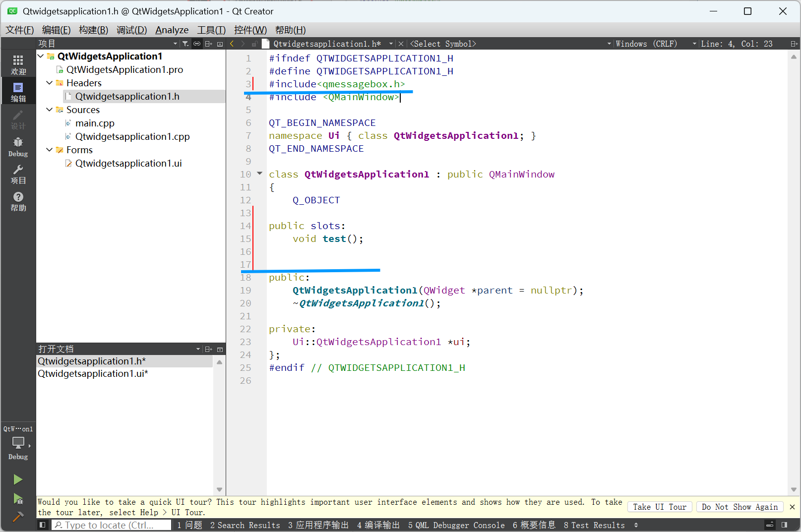Open the project tree filter options
The height and width of the screenshot is (532, 801).
[x=185, y=44]
